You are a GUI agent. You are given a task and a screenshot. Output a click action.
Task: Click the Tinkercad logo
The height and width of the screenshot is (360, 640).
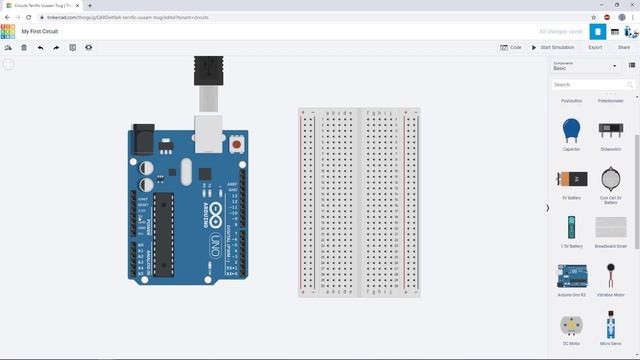[8, 31]
